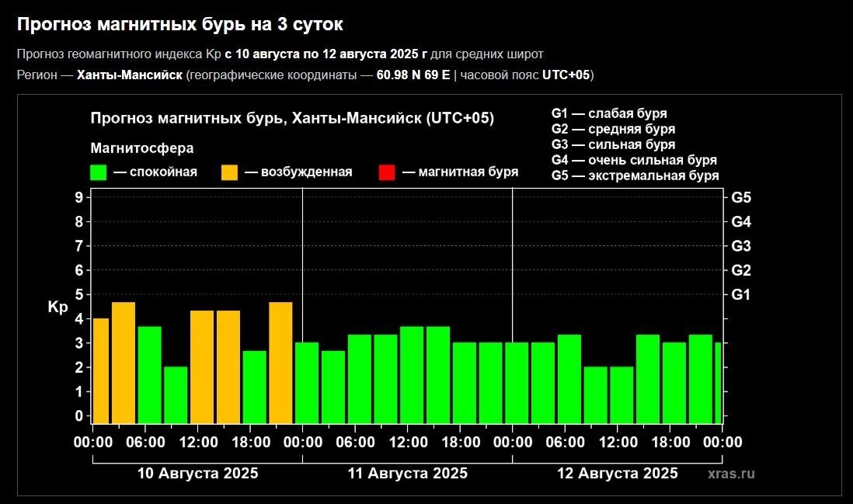Click the Kp label on the left axis
This screenshot has width=853, height=504.
pos(58,307)
